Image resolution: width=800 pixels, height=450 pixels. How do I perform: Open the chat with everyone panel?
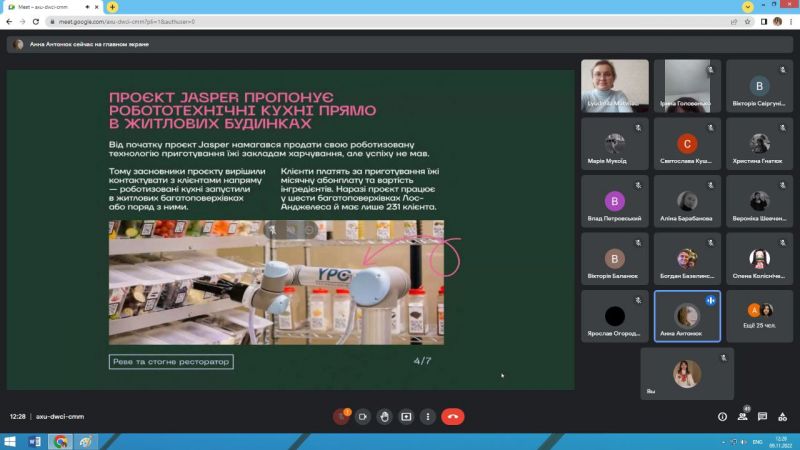click(763, 417)
